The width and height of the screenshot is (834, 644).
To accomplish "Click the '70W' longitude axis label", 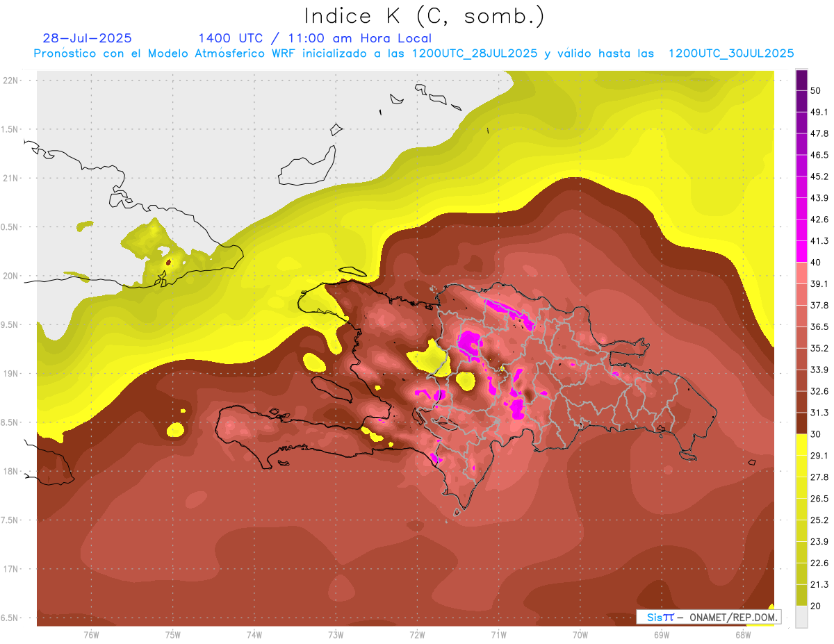I will point(580,635).
